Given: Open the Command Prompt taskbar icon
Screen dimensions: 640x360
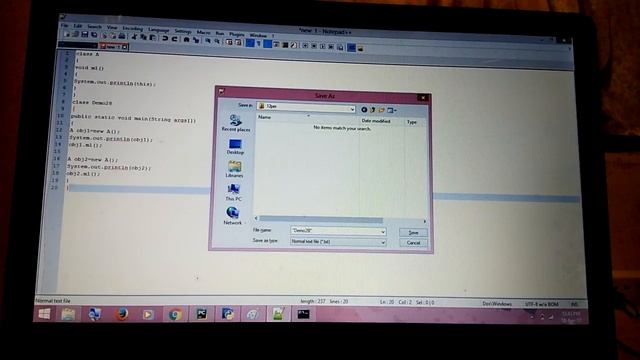Looking at the screenshot, I should (303, 314).
